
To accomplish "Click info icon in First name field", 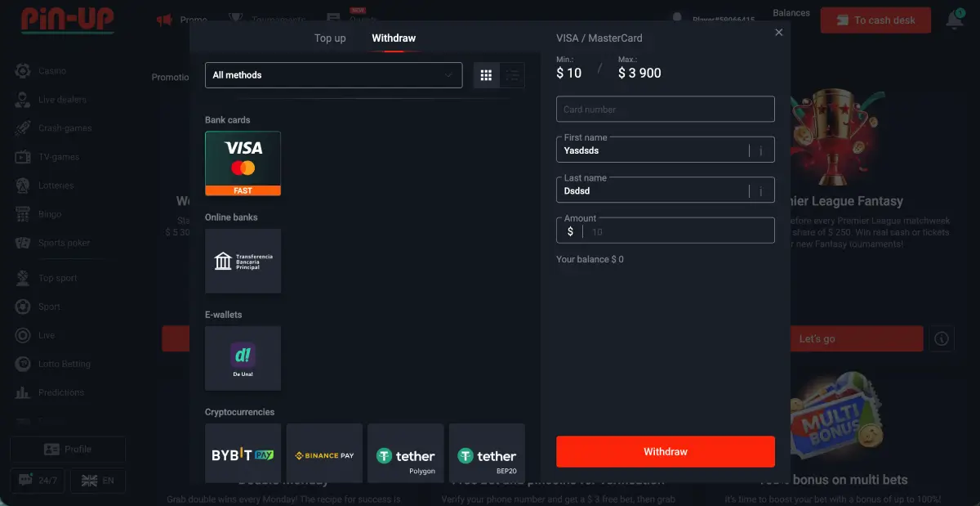I will click(761, 150).
